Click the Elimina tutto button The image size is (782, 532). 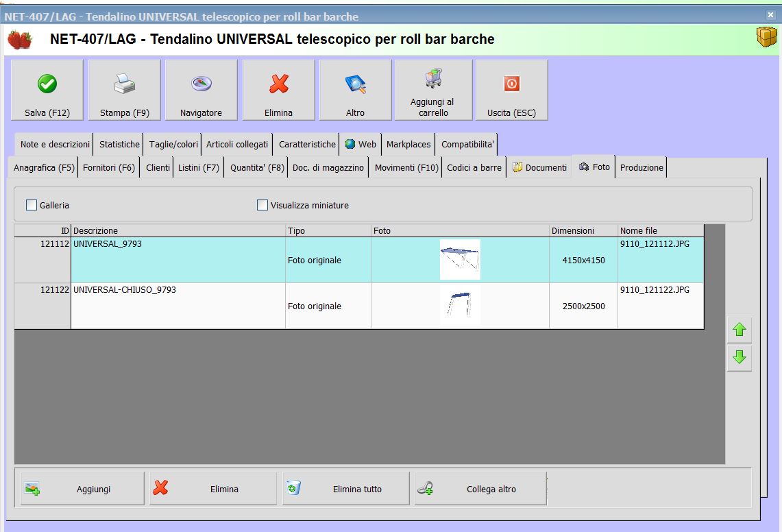tap(346, 489)
